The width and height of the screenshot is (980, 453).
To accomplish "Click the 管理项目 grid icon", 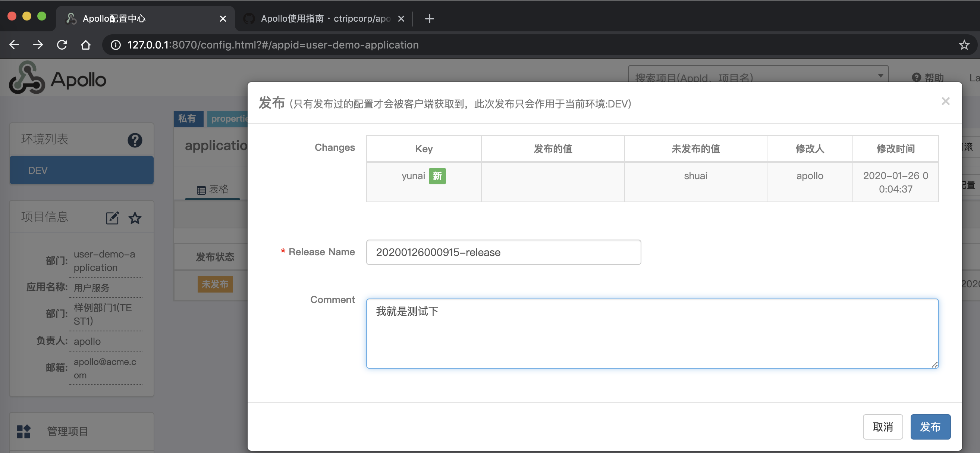I will (23, 431).
